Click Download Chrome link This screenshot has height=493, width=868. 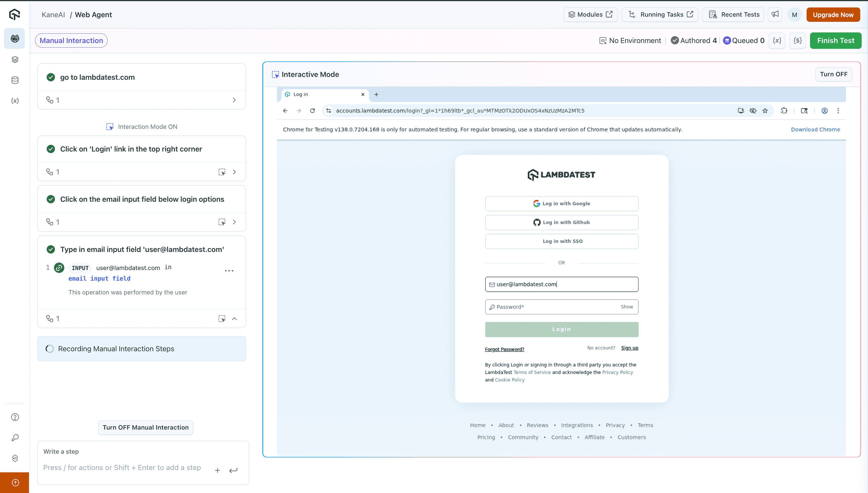(x=815, y=130)
